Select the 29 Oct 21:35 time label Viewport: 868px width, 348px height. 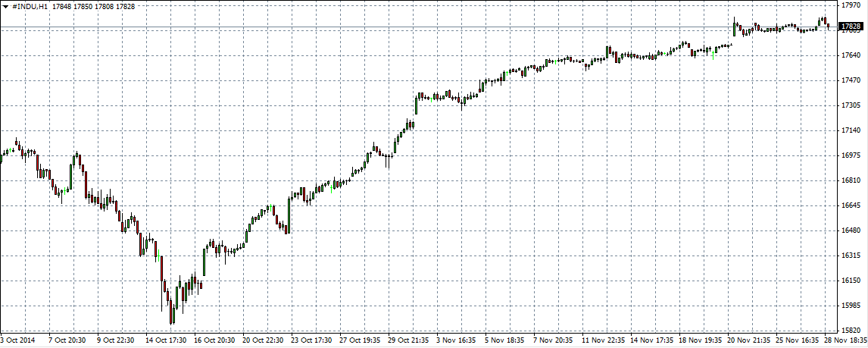coord(409,340)
